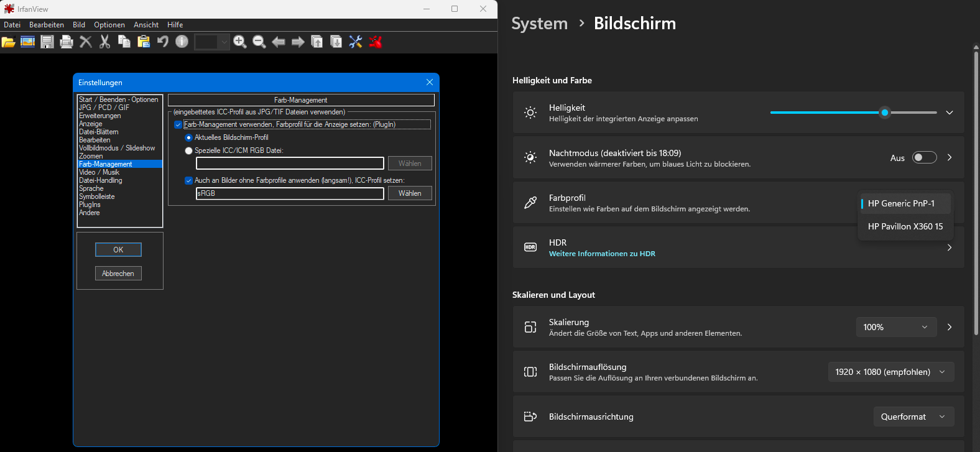Click the Open file folder icon

[8, 42]
